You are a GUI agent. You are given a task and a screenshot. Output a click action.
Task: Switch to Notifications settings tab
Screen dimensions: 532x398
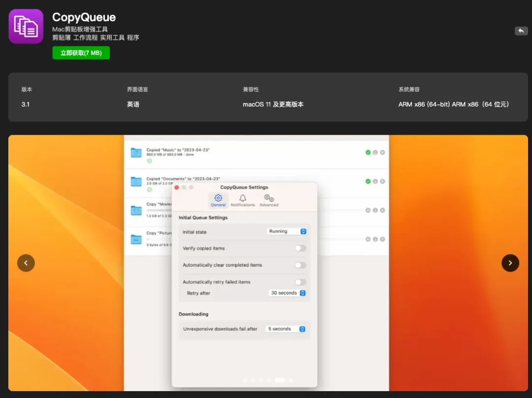[x=242, y=200]
